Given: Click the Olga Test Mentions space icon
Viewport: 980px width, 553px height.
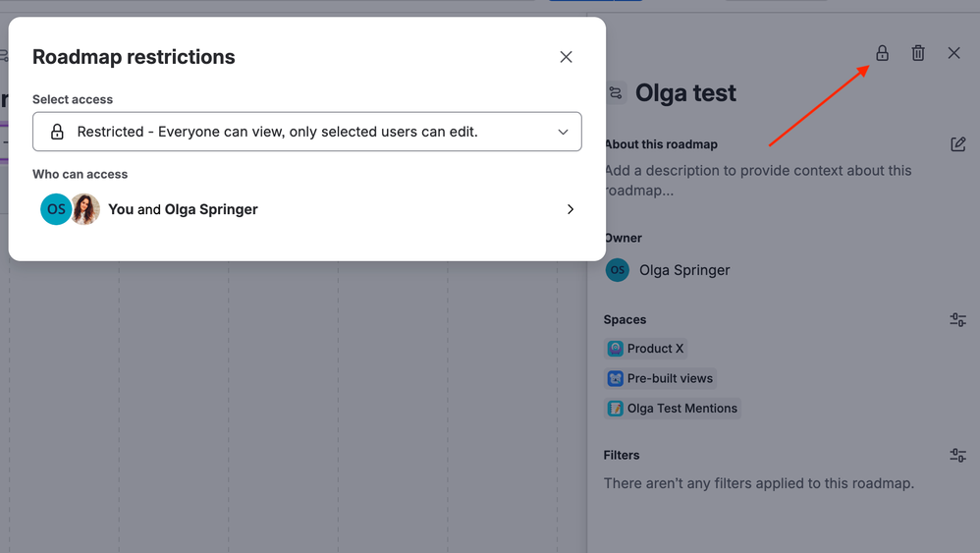Looking at the screenshot, I should point(616,409).
